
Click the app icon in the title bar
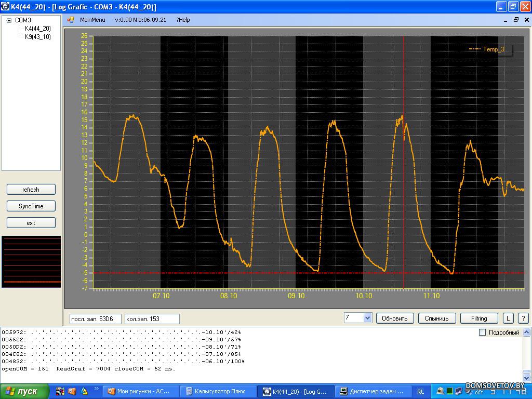coord(5,6)
